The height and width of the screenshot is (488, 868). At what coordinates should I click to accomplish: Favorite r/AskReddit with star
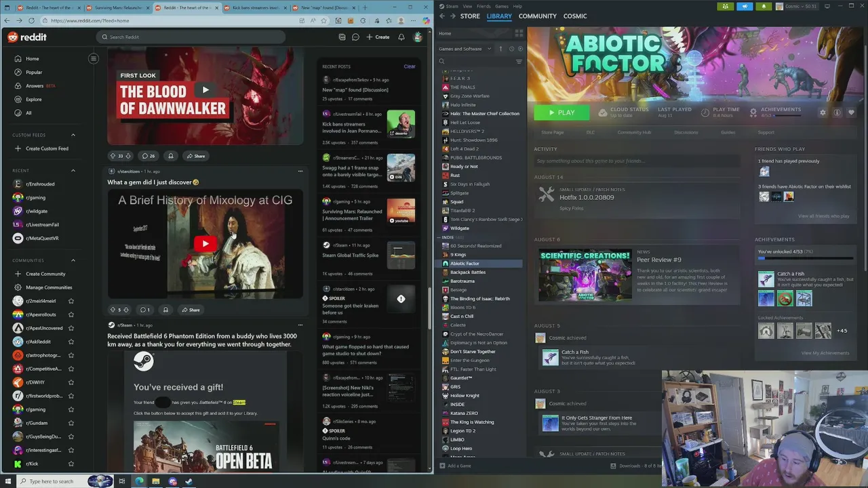tap(71, 342)
